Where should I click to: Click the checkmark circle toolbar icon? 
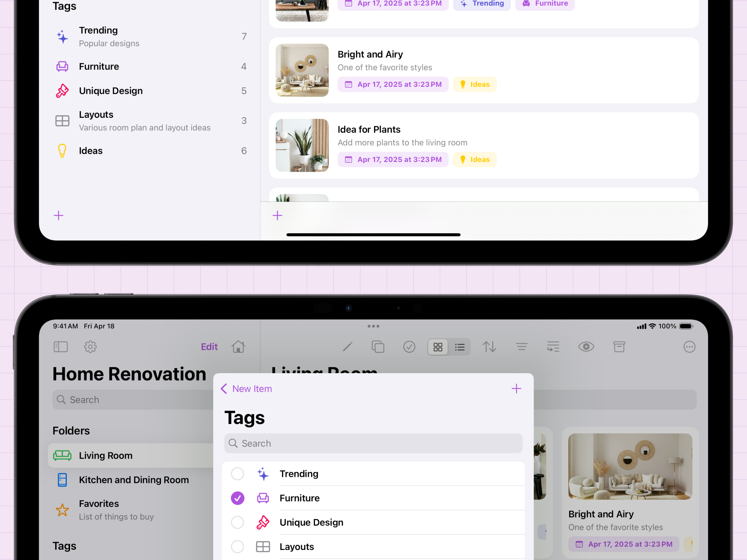point(409,347)
